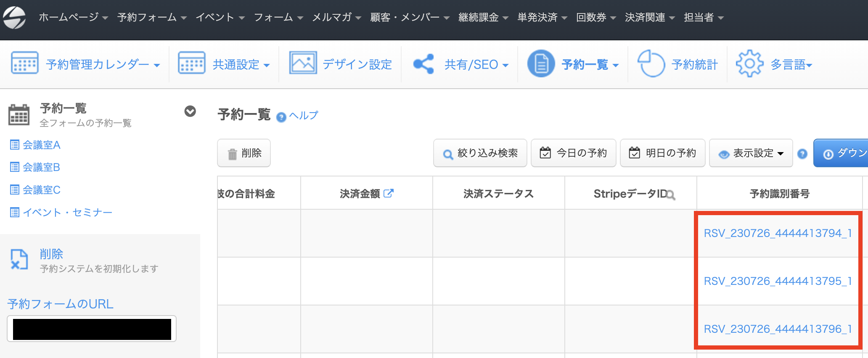Screen dimensions: 868x358
Task: Click the 多言語 gear icon
Action: pos(749,64)
